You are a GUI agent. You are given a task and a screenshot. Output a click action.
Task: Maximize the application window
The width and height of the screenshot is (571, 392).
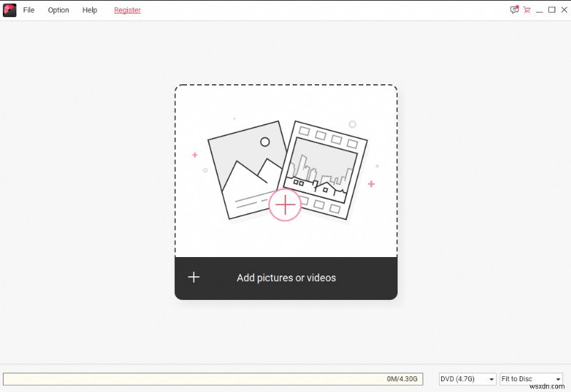550,10
